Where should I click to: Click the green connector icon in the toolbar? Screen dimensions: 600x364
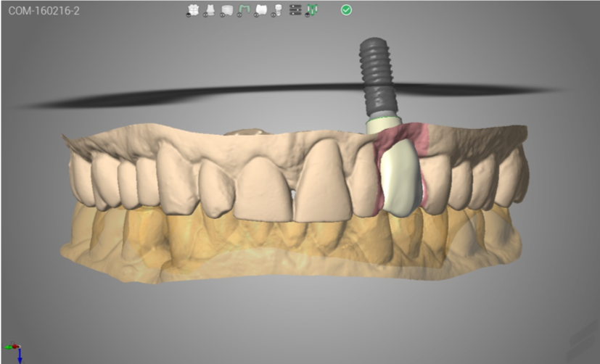(x=312, y=10)
